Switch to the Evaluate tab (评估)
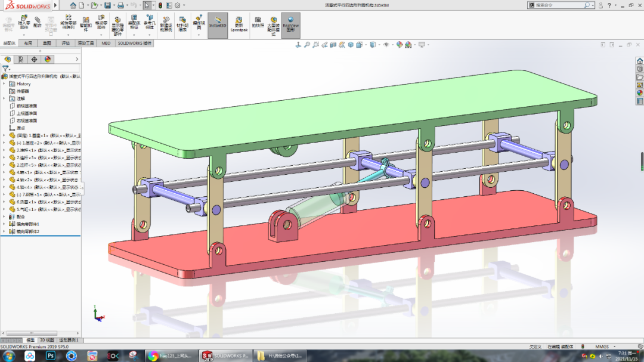Image resolution: width=644 pixels, height=362 pixels. (x=64, y=43)
